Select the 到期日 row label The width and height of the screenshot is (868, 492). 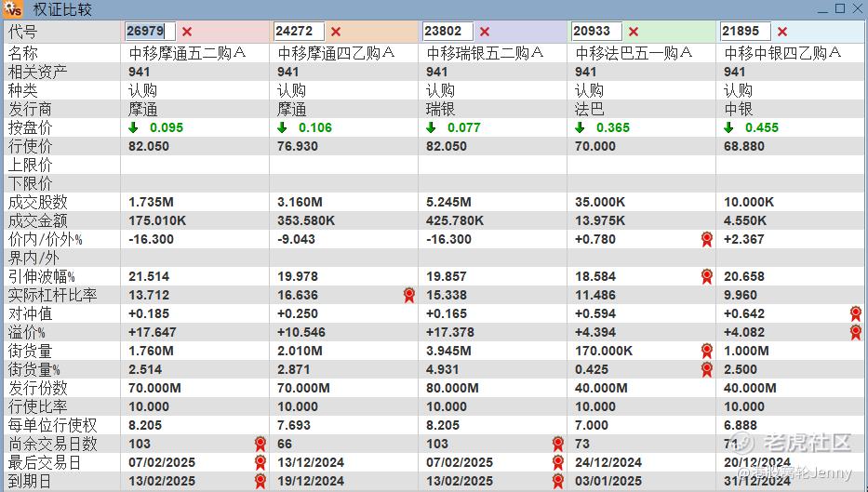[30, 481]
